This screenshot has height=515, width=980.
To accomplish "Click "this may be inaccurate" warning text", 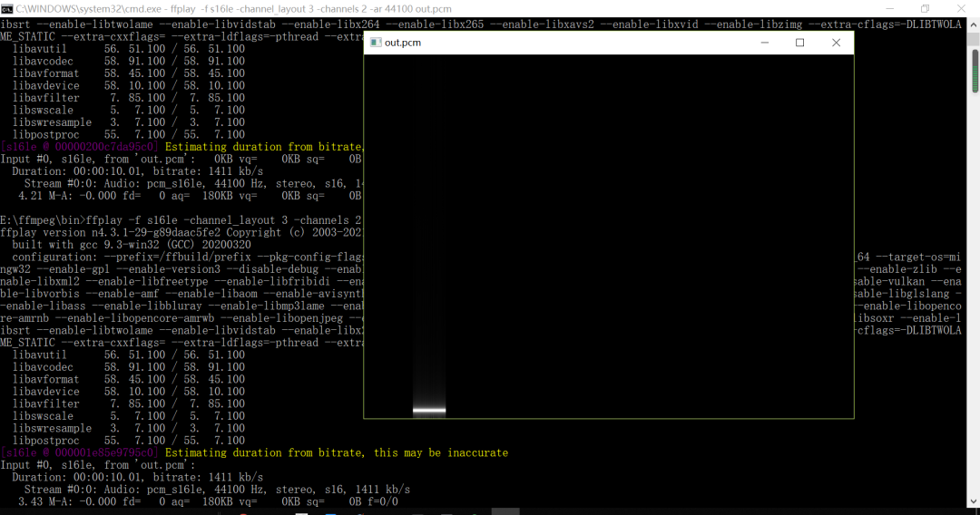I will (x=441, y=452).
